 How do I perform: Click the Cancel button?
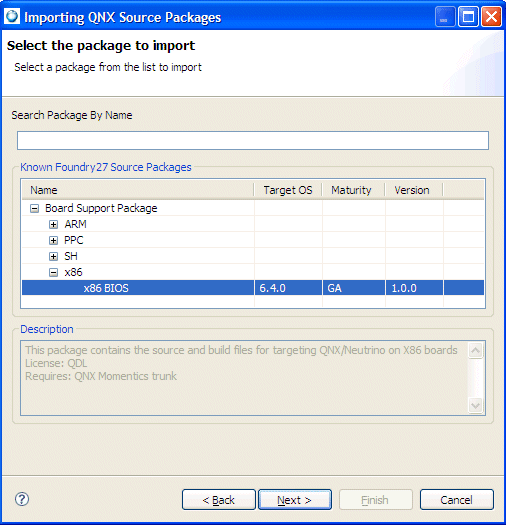[457, 500]
